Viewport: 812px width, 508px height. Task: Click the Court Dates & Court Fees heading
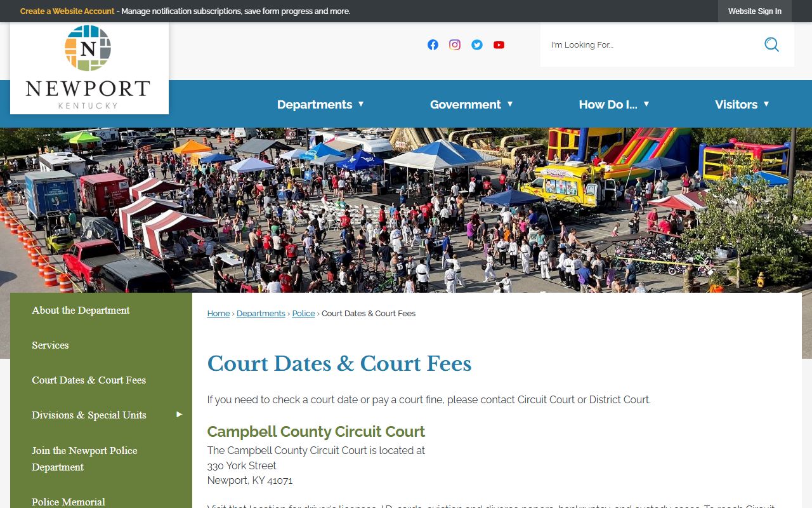point(339,364)
